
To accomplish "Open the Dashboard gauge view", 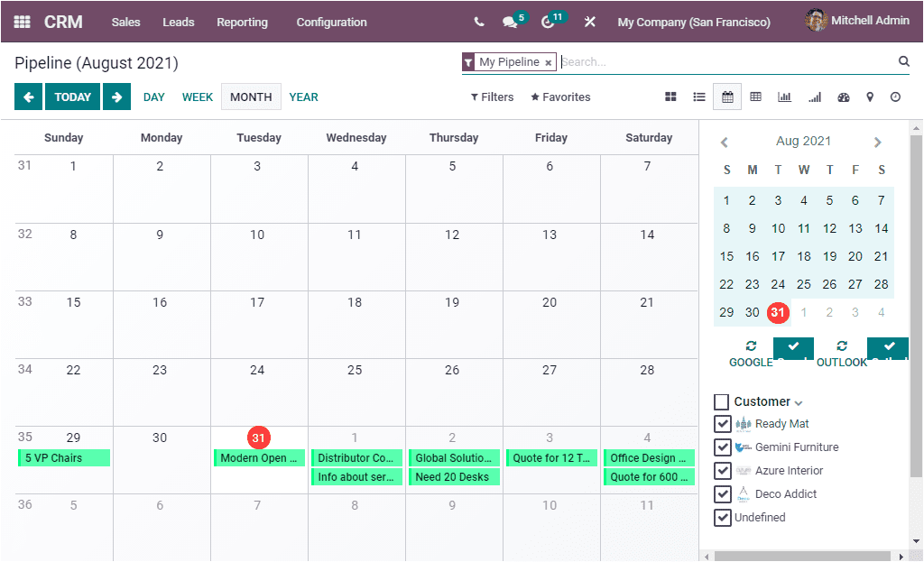I will (x=843, y=97).
